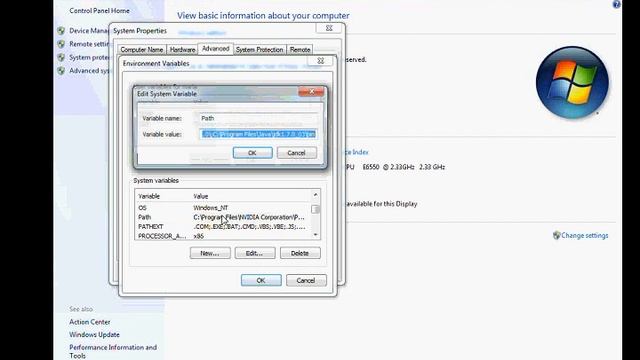Click the system variables list scroll down arrow
The height and width of the screenshot is (360, 640).
(x=315, y=235)
